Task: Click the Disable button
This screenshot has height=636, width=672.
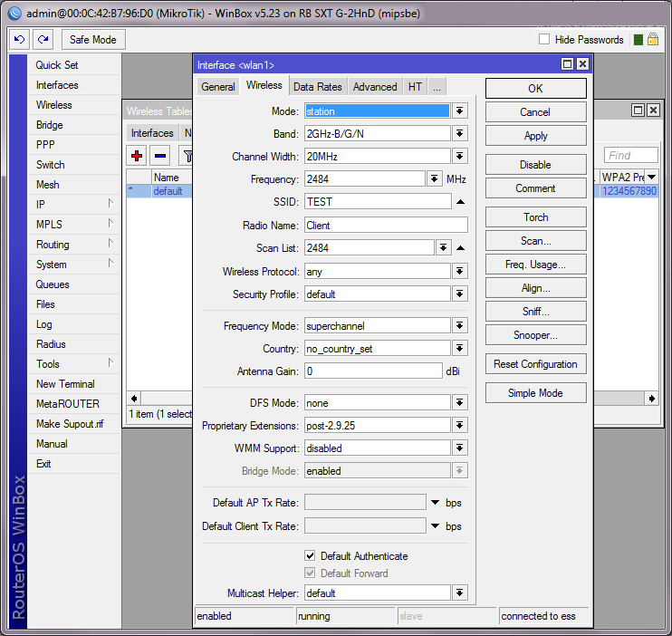Action: pyautogui.click(x=536, y=165)
